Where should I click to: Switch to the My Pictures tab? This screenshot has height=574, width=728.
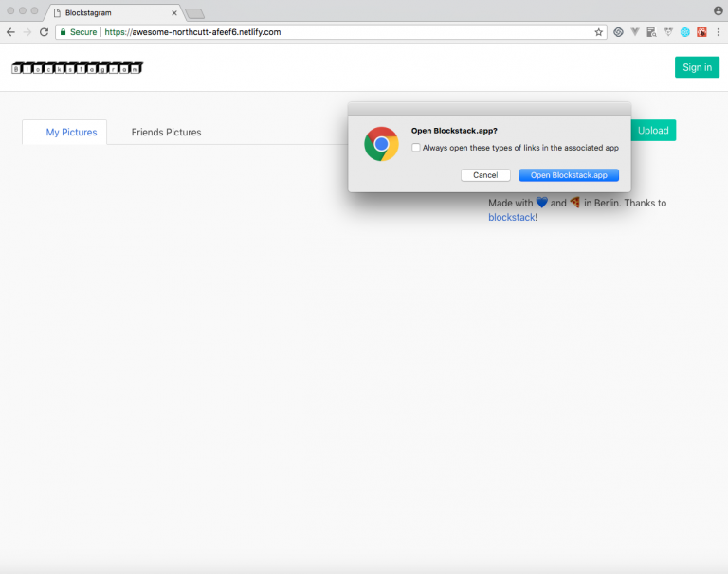pos(71,133)
